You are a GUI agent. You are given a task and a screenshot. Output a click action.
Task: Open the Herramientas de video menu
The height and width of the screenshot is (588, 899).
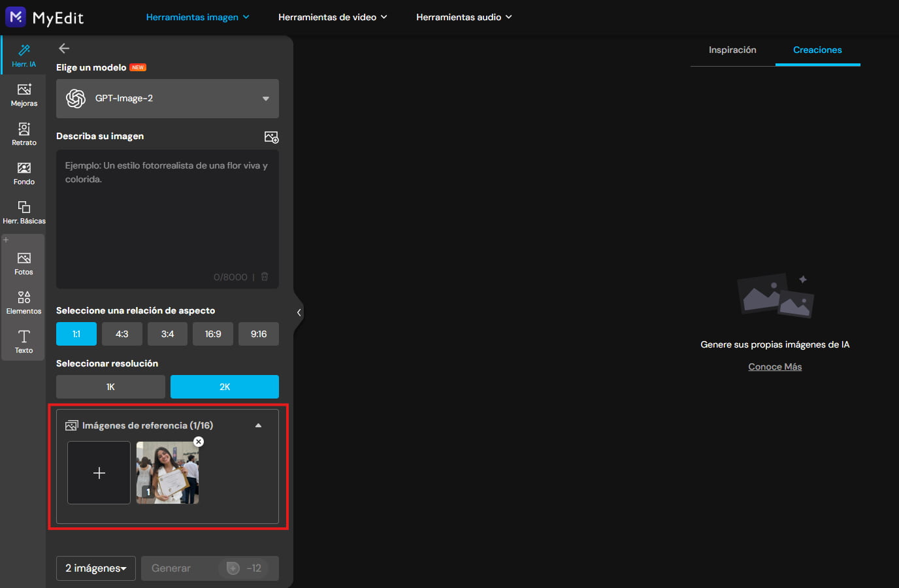tap(333, 17)
